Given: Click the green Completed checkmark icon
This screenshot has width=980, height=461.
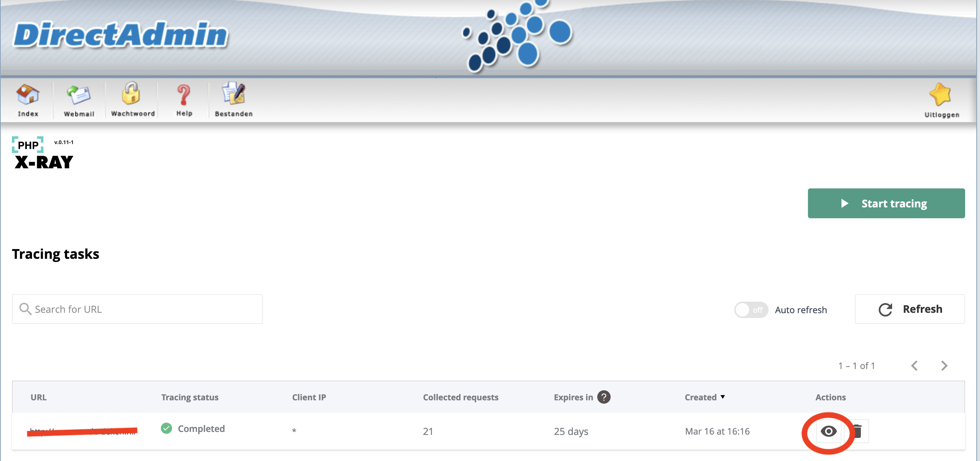Looking at the screenshot, I should 166,428.
